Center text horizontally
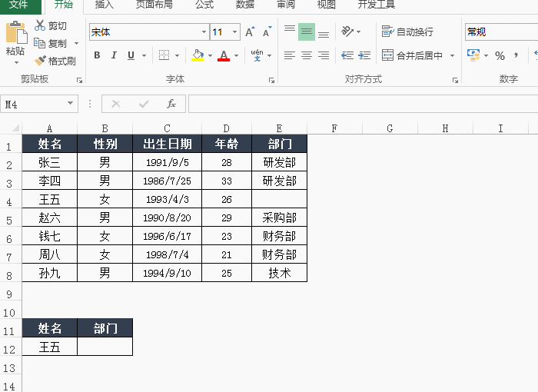 point(307,55)
